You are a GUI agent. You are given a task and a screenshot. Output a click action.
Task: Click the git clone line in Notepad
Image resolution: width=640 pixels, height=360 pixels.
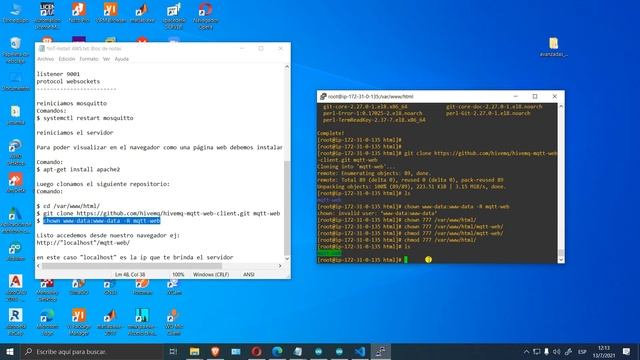[158, 213]
